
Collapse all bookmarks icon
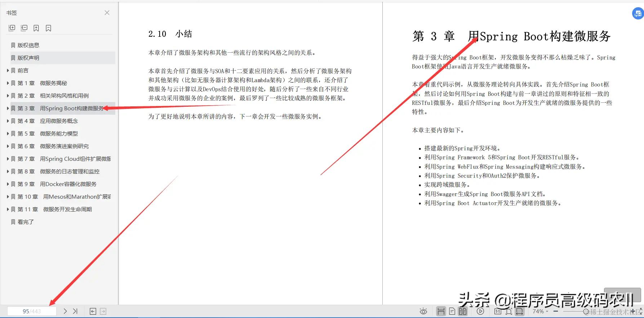pyautogui.click(x=24, y=28)
